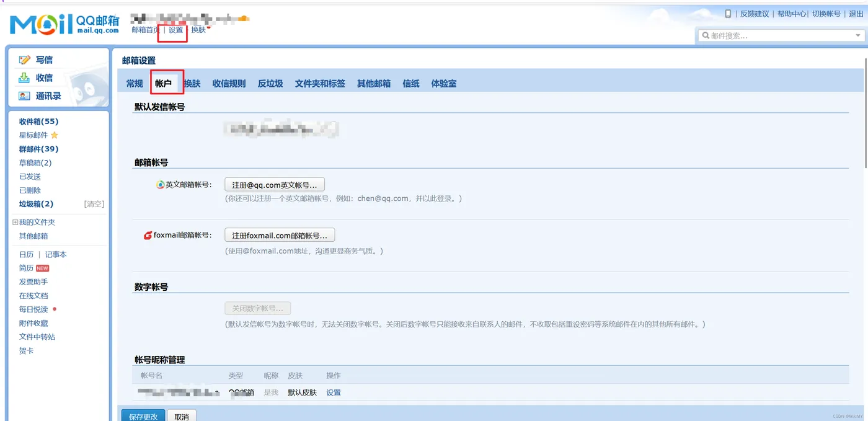Click 写信 to compose mail

point(44,60)
